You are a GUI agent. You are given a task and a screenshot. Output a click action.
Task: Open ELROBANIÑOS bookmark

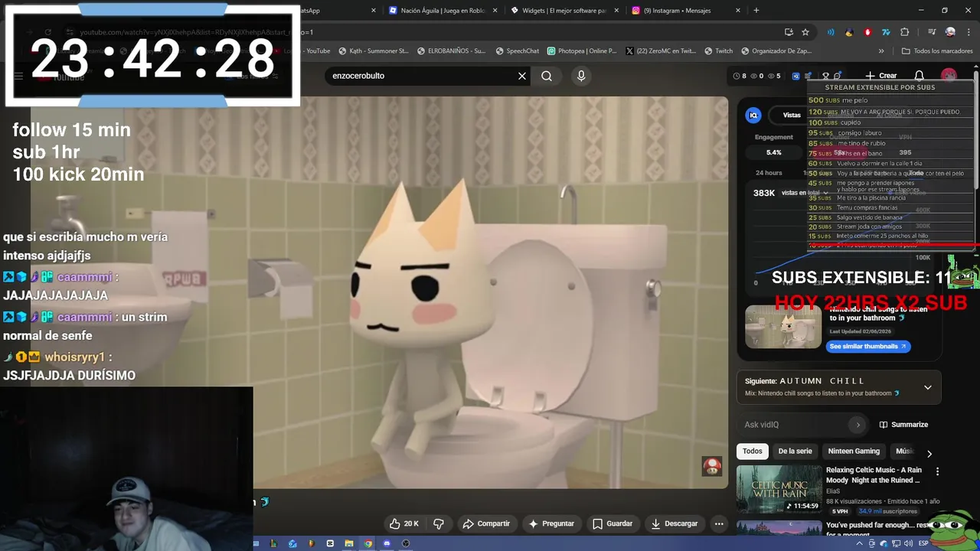(452, 51)
